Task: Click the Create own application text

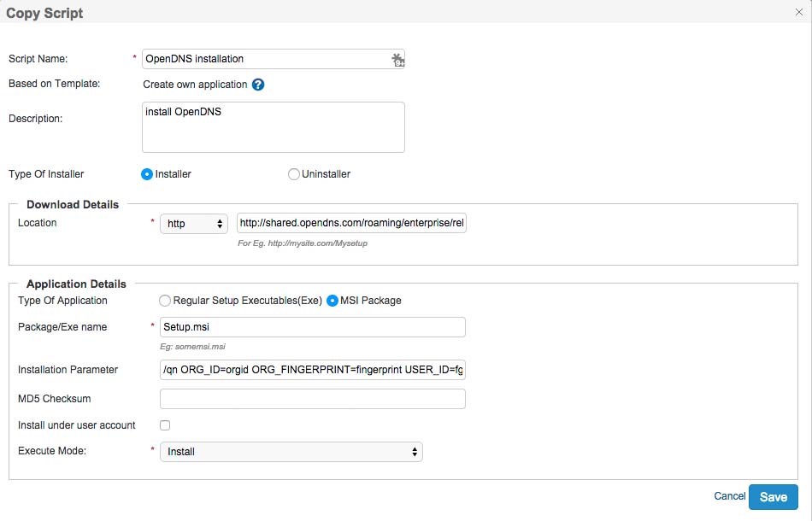Action: pyautogui.click(x=195, y=85)
